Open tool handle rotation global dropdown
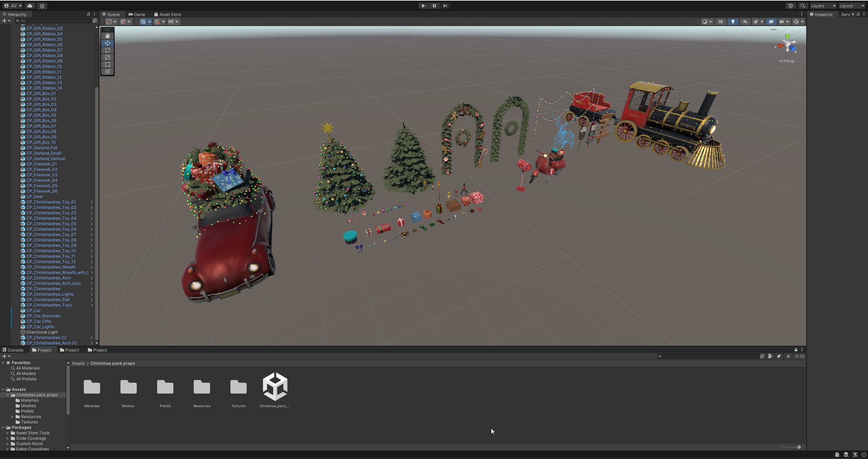868x459 pixels. pos(125,22)
